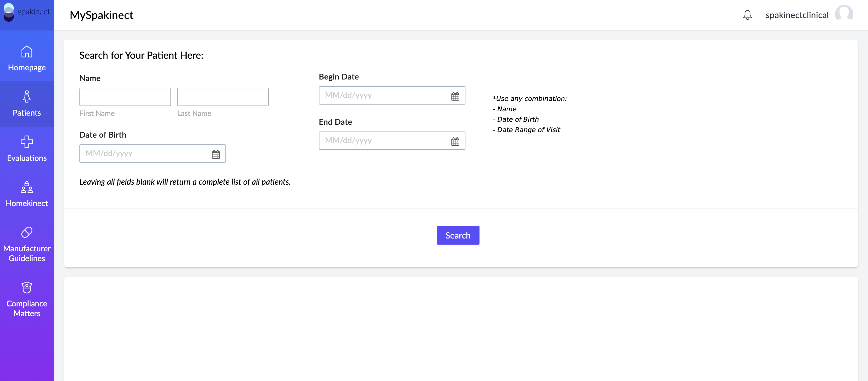Viewport: 868px width, 381px height.
Task: Click 'Leaving all fields blank' note
Action: click(185, 182)
